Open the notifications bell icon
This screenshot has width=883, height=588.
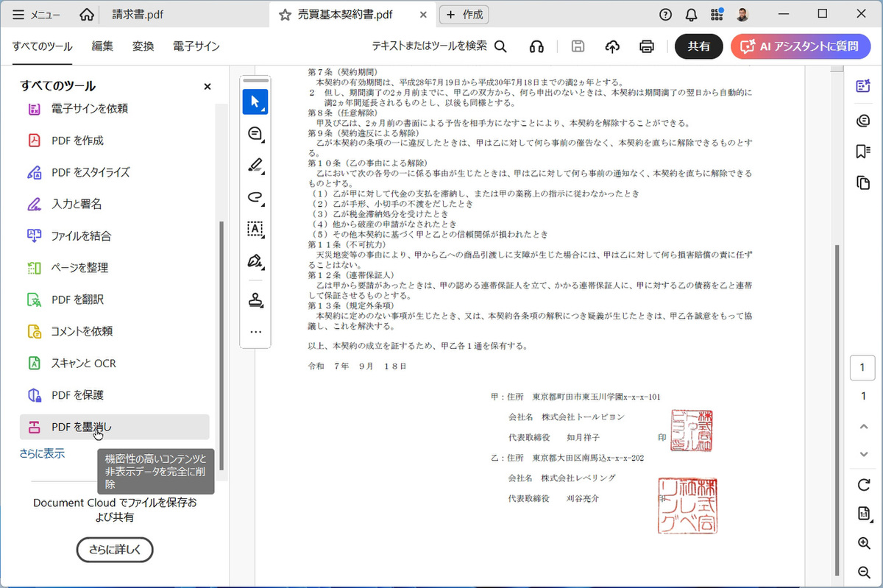click(691, 15)
